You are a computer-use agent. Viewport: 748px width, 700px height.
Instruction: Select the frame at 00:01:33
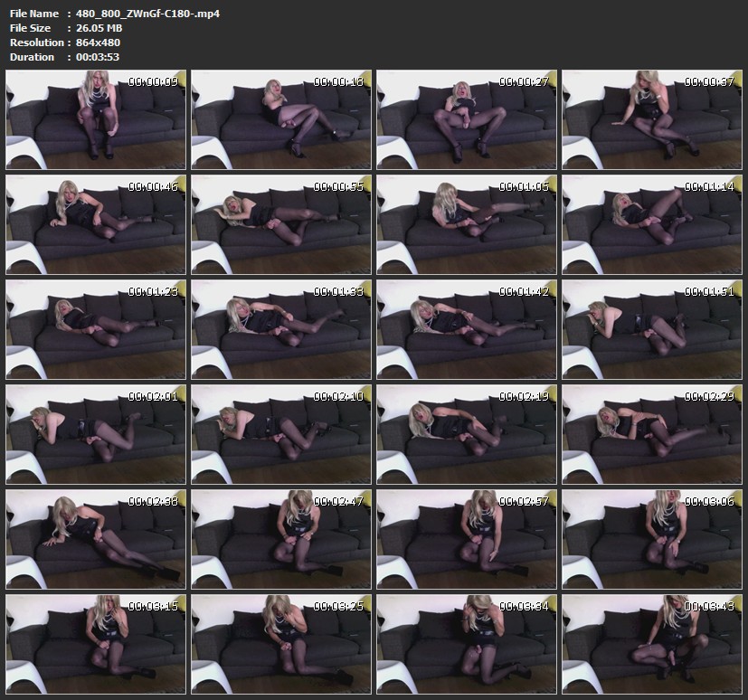pos(281,329)
